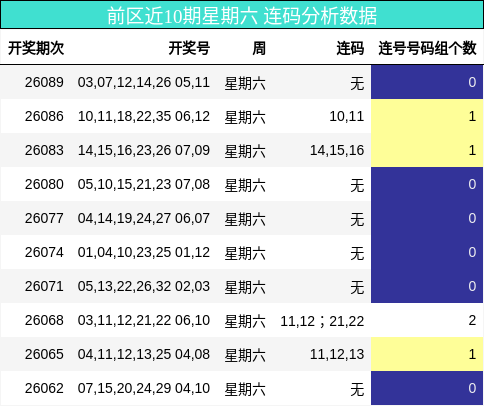This screenshot has width=484, height=406.
Task: Select issue number 26068
Action: tap(44, 320)
